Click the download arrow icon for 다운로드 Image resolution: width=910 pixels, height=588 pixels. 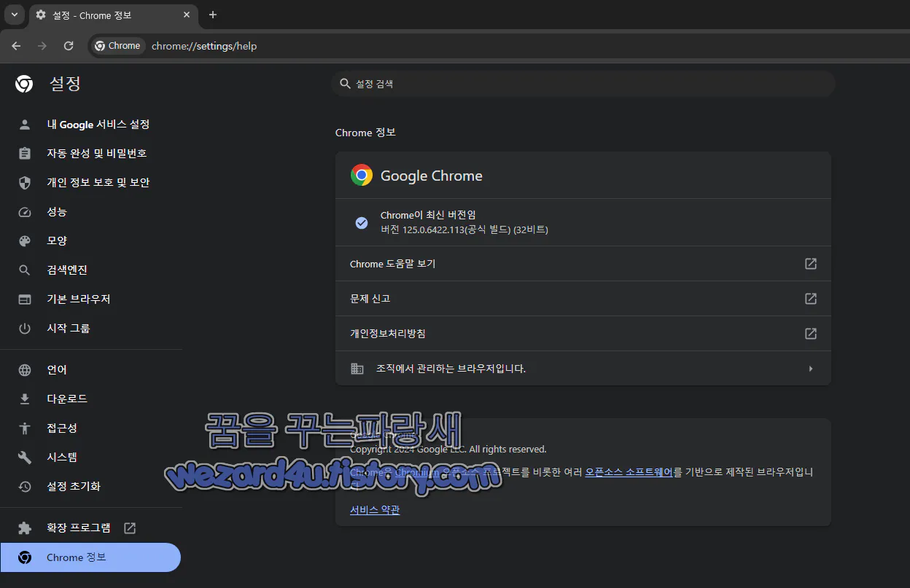(25, 399)
